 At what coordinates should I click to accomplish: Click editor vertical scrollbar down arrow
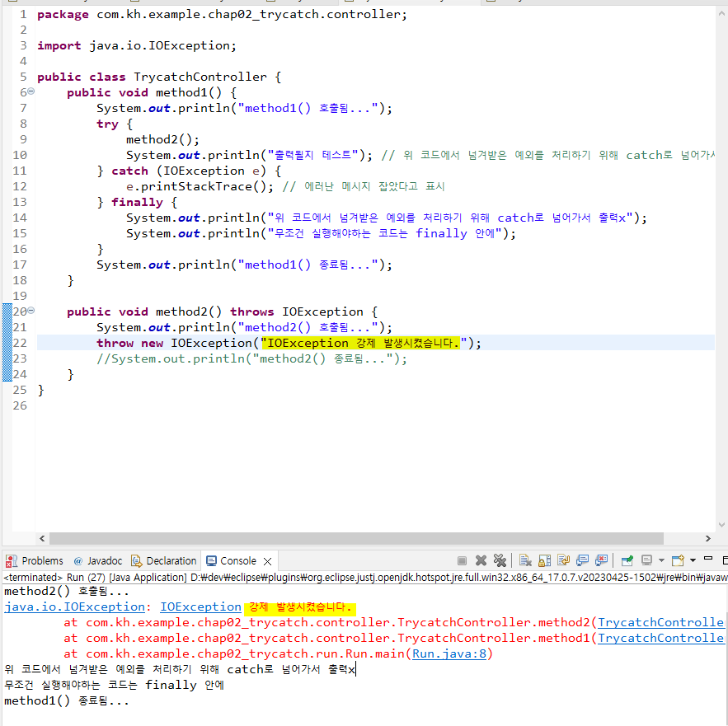[721, 525]
